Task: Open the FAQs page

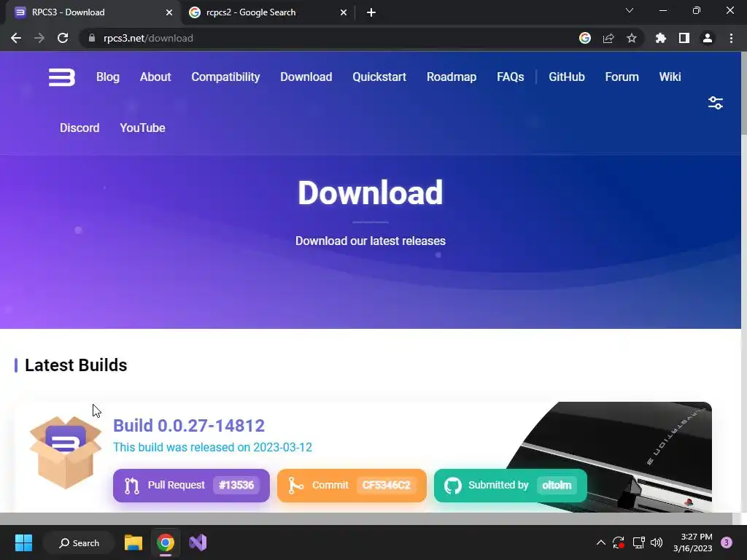Action: (x=510, y=77)
